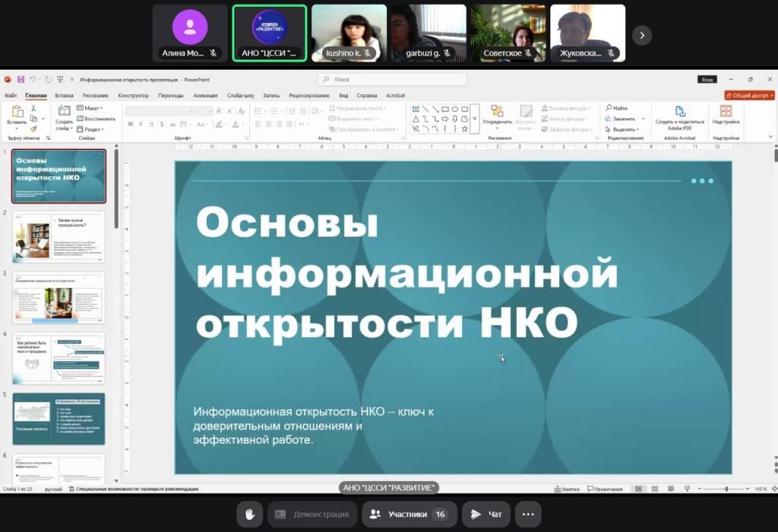Click the Create slide (Создать слайд) icon
Screen dimensions: 778x532
[64, 112]
